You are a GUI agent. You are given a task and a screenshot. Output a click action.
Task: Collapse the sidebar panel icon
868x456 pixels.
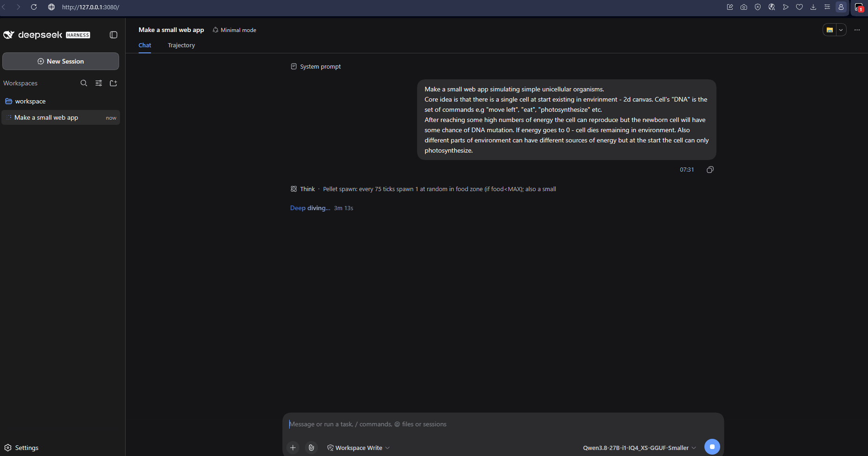[114, 35]
